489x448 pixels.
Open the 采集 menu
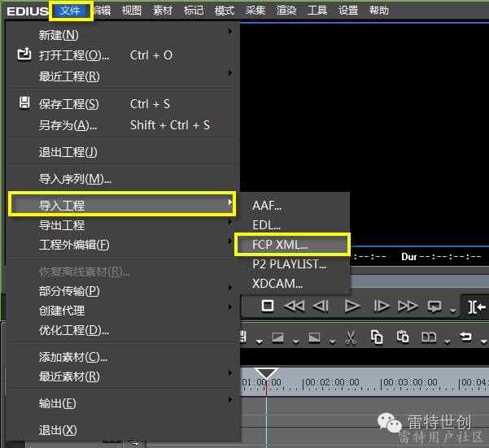point(255,11)
